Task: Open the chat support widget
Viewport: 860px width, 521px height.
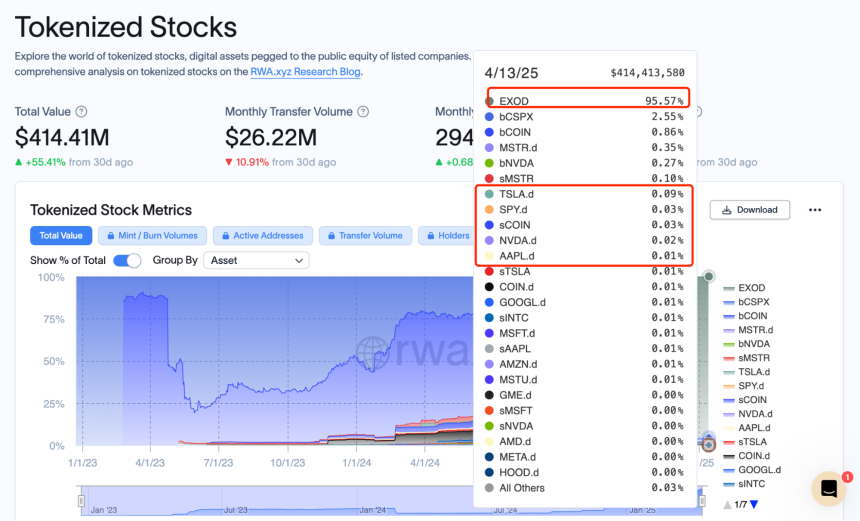Action: point(829,488)
